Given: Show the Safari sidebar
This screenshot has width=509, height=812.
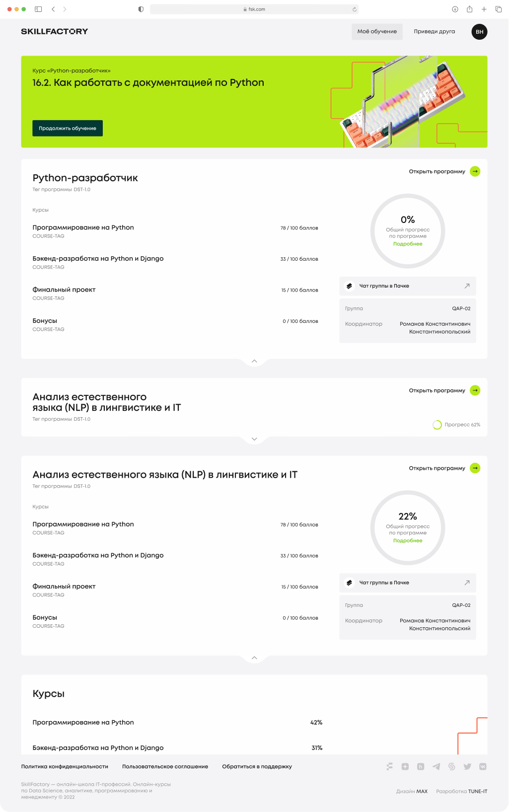Looking at the screenshot, I should pyautogui.click(x=38, y=9).
